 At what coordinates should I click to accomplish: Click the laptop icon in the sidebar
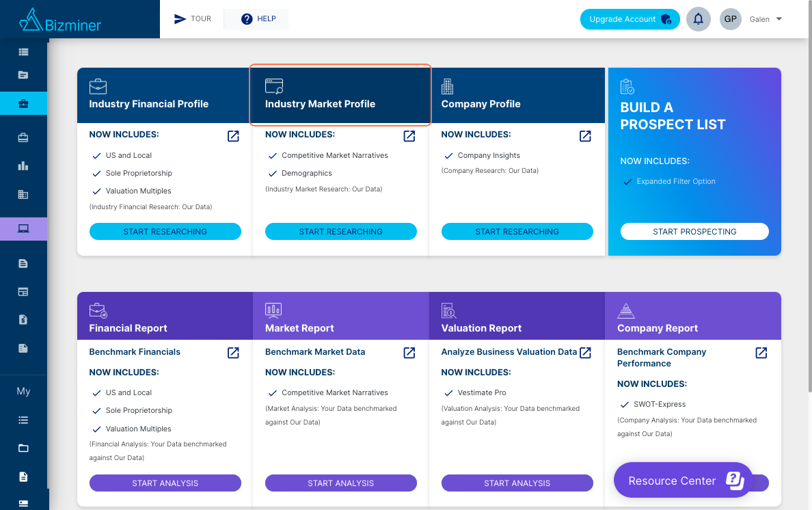[x=23, y=228]
